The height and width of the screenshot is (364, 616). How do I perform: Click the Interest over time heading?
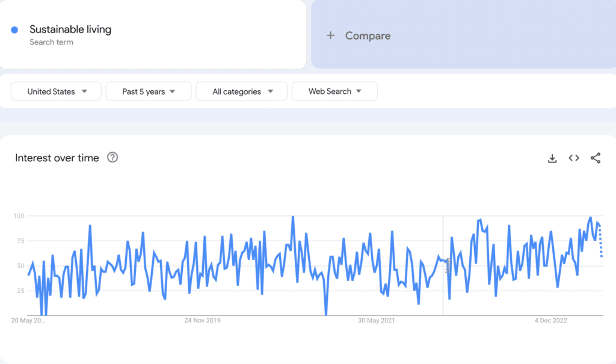pyautogui.click(x=57, y=158)
